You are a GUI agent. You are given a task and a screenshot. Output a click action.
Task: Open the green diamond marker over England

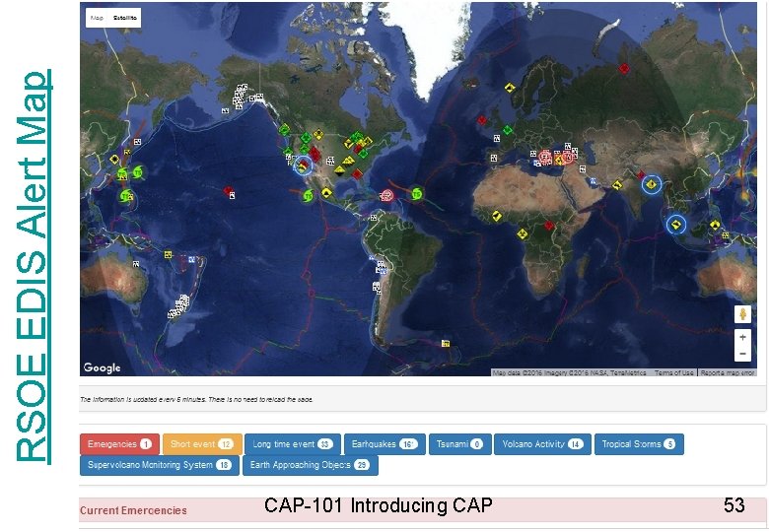[x=508, y=130]
